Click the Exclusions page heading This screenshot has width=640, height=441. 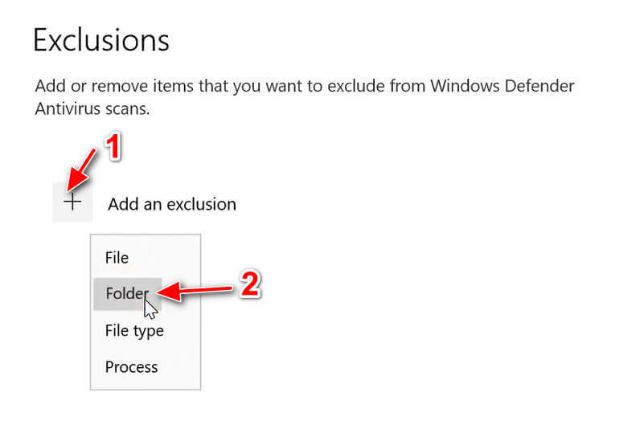point(101,40)
